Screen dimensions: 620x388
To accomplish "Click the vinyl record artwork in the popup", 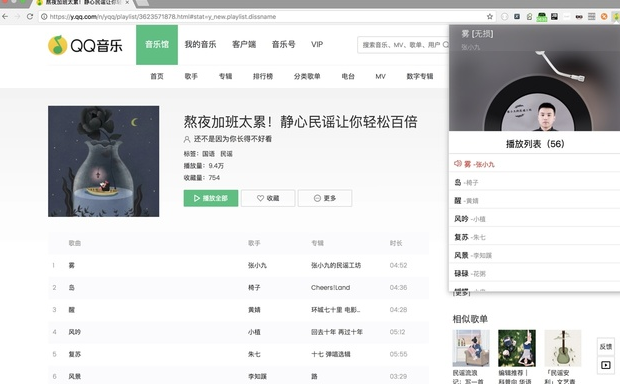I will [538, 104].
